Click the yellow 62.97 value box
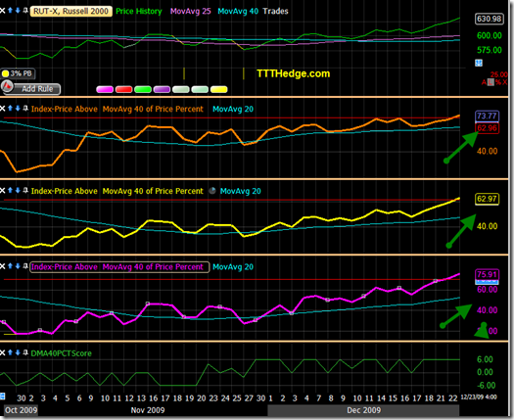Viewport: 514px width, 420px height. pyautogui.click(x=488, y=199)
